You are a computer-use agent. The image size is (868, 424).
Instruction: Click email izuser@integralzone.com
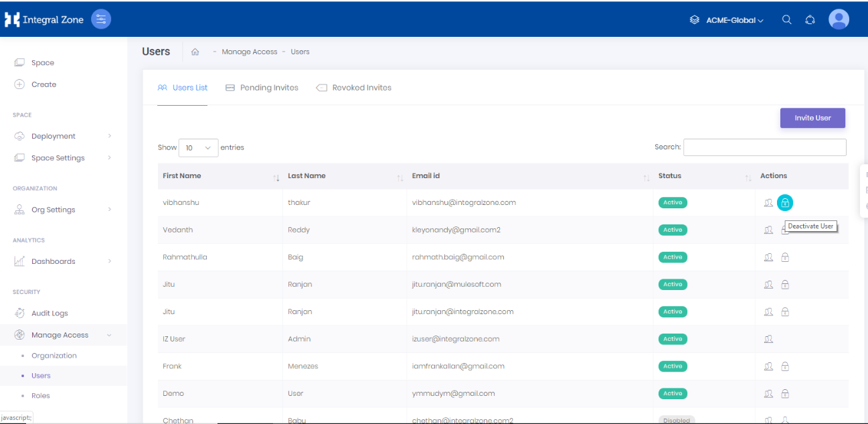[x=456, y=339]
